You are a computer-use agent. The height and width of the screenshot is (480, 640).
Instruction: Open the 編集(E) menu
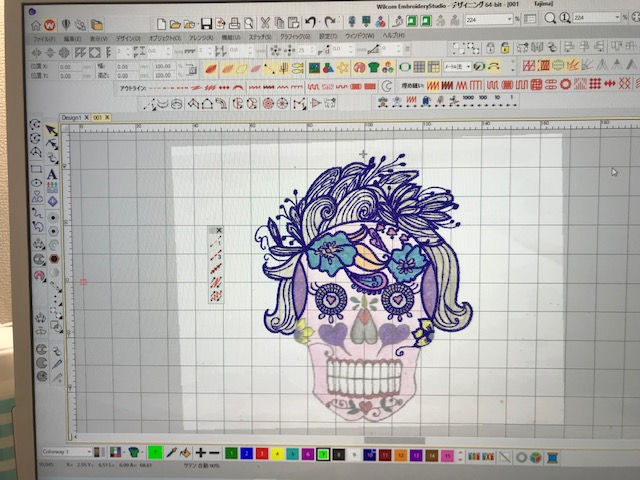72,39
